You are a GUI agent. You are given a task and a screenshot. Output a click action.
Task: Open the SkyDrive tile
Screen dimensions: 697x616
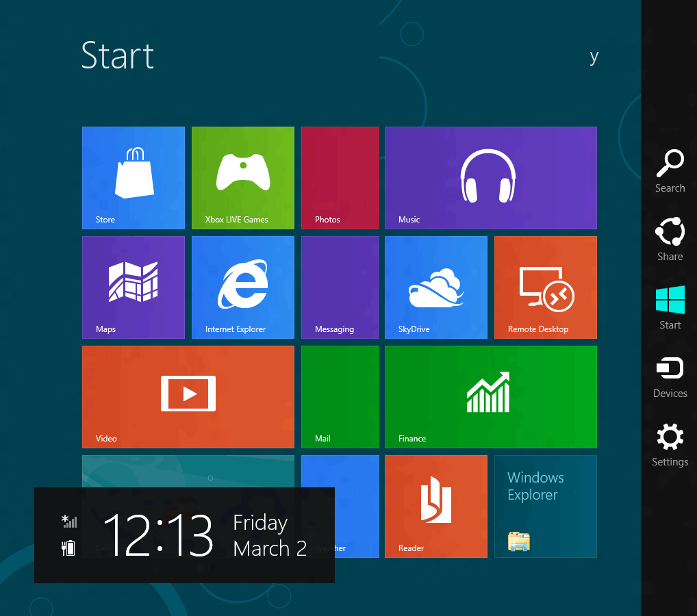coord(436,287)
